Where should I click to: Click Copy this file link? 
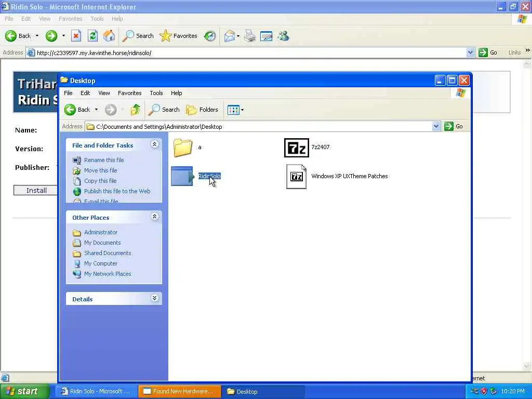click(x=100, y=181)
